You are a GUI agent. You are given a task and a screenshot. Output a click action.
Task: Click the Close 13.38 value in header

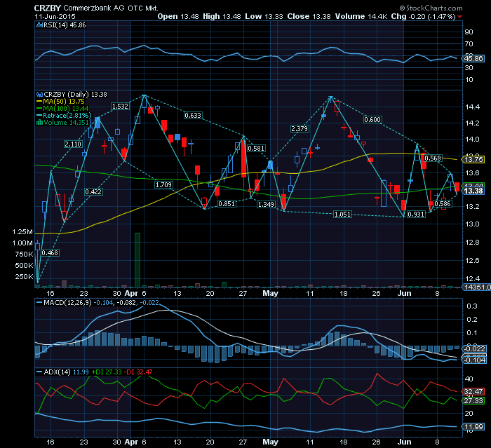pyautogui.click(x=309, y=17)
